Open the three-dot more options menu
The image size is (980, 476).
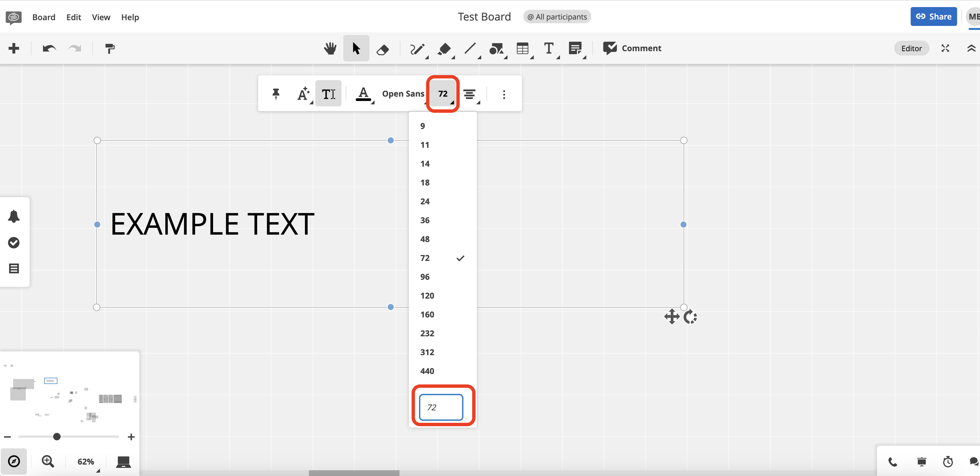tap(504, 94)
